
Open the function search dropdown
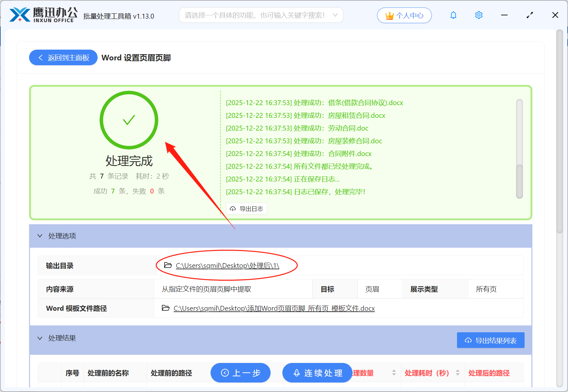coord(335,15)
